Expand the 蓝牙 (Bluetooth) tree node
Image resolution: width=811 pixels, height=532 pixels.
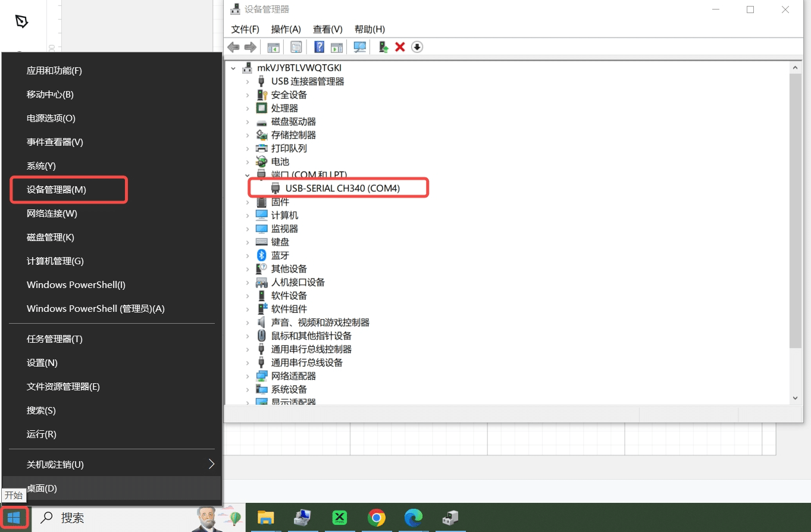[248, 255]
